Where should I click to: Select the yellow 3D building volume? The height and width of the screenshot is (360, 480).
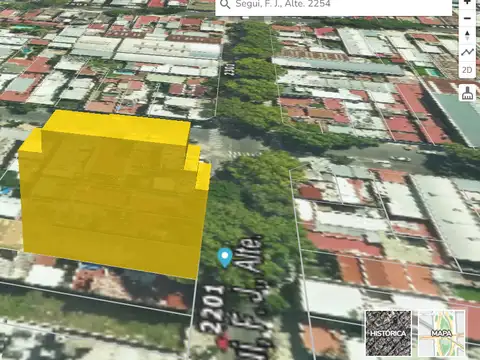pyautogui.click(x=113, y=197)
